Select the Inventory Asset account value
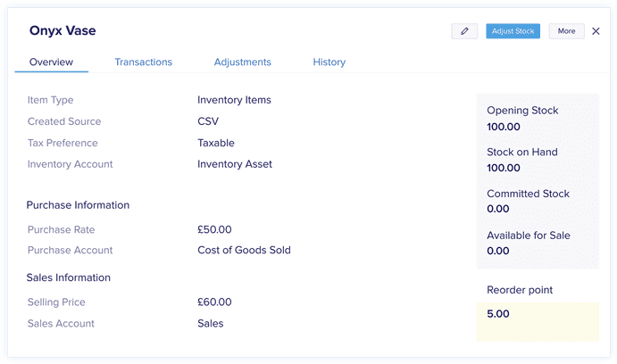This screenshot has height=364, width=617. pyautogui.click(x=235, y=164)
